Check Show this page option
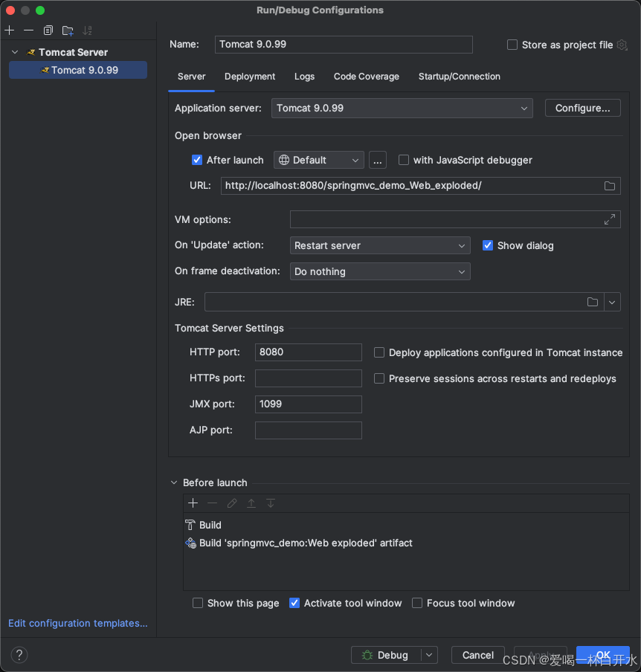 tap(198, 603)
